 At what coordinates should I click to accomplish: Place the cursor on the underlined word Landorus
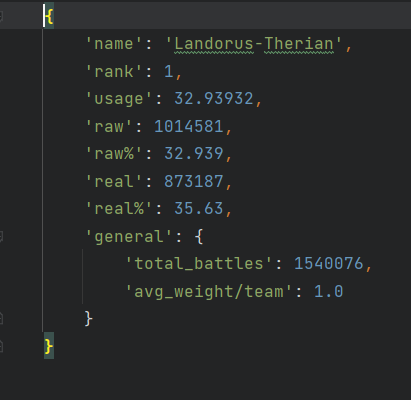click(x=214, y=44)
